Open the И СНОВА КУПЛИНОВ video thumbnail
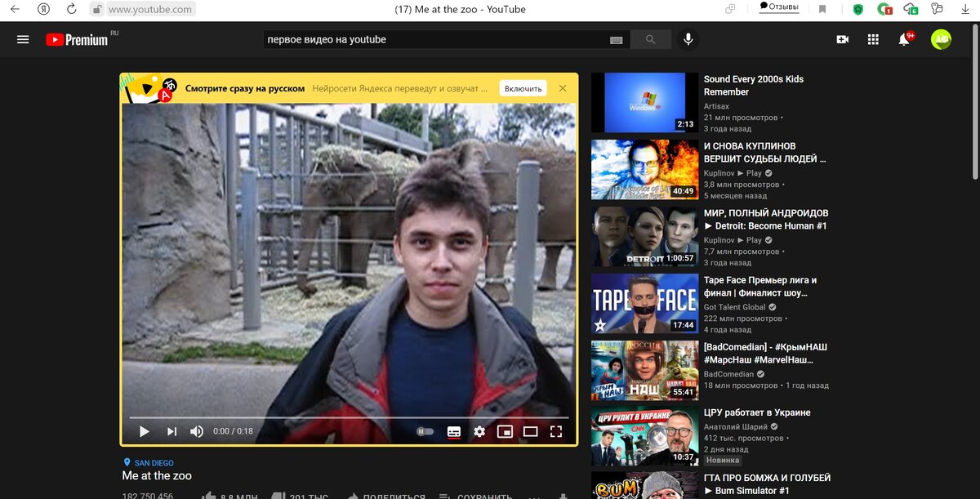 [644, 170]
